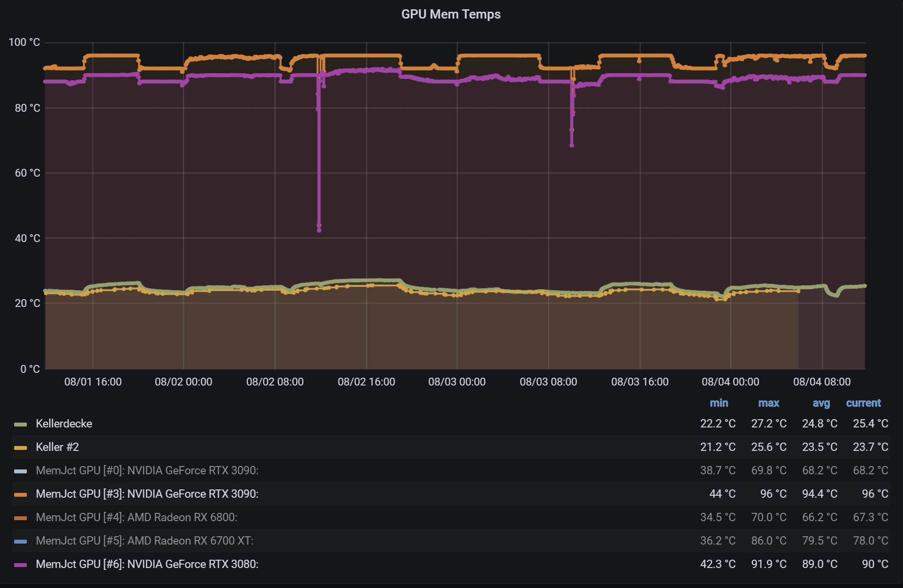Image resolution: width=903 pixels, height=588 pixels.
Task: Click the GPU [#6] max value 91.9 °C
Action: coord(769,564)
